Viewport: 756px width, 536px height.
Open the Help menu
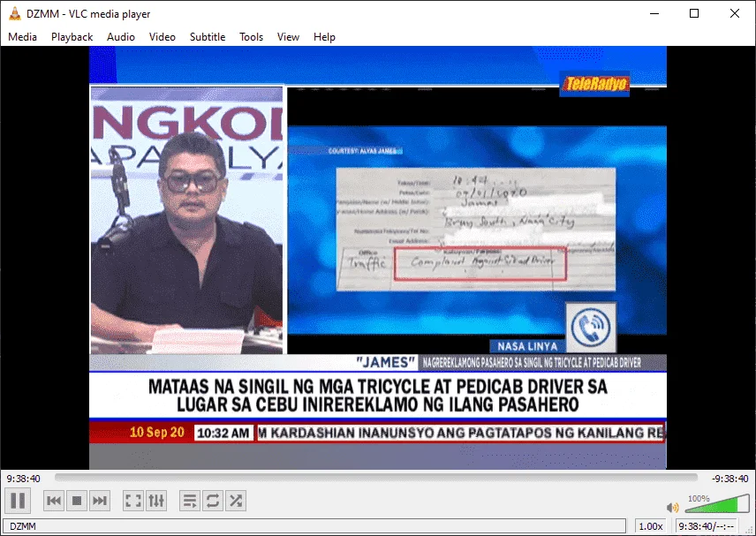pyautogui.click(x=324, y=37)
